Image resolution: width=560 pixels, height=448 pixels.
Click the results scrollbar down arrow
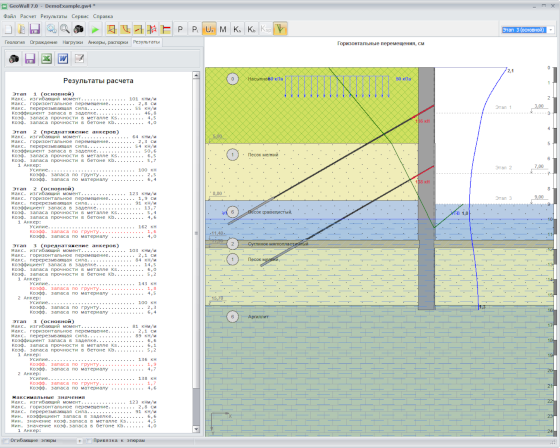click(x=196, y=429)
